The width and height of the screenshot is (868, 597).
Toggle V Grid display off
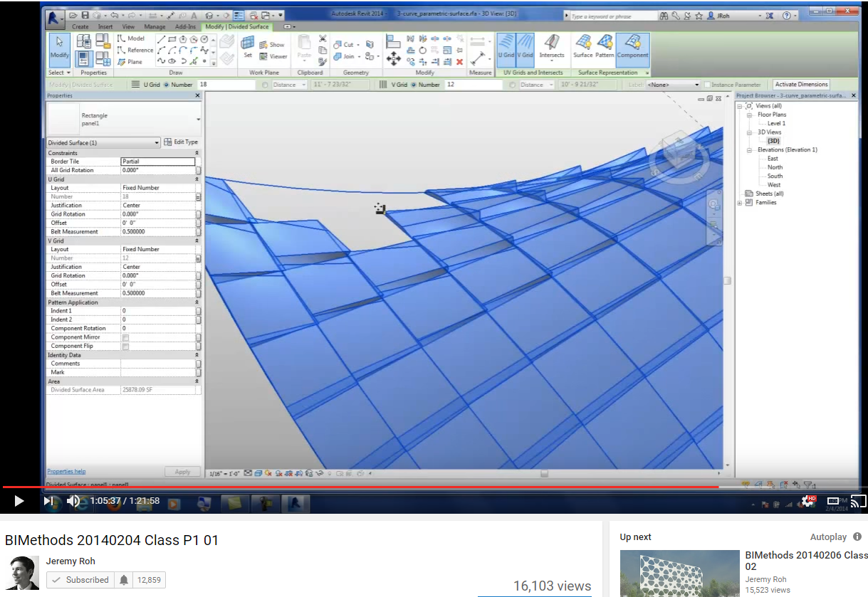pos(525,50)
